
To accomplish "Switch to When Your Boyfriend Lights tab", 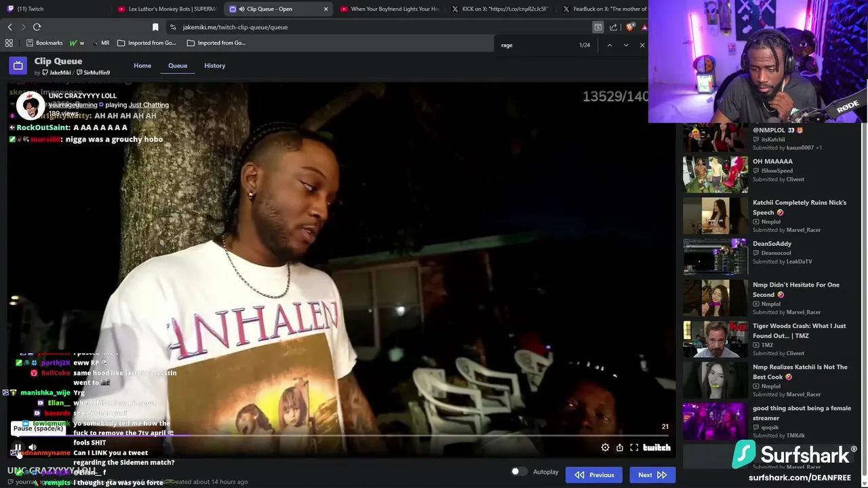I will click(x=390, y=9).
